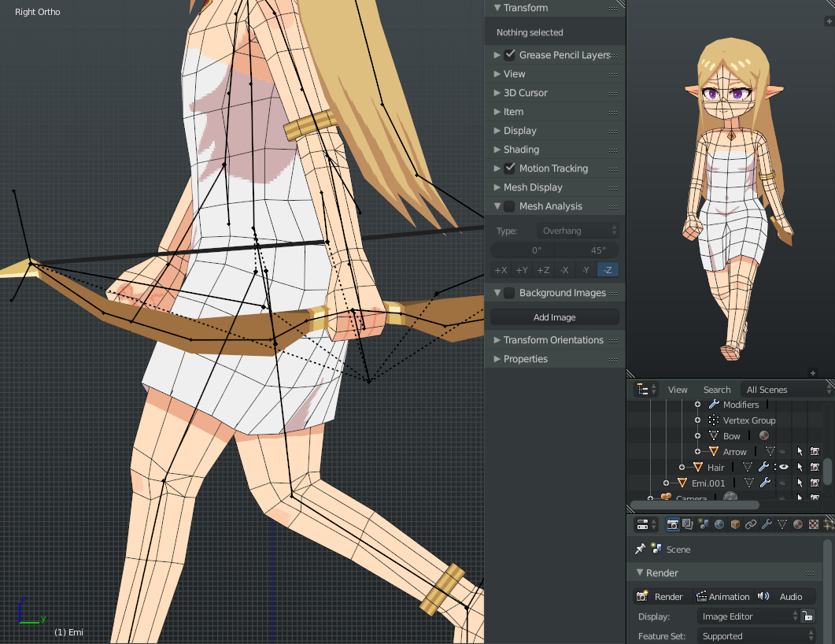Open the outliner View menu

tap(678, 390)
